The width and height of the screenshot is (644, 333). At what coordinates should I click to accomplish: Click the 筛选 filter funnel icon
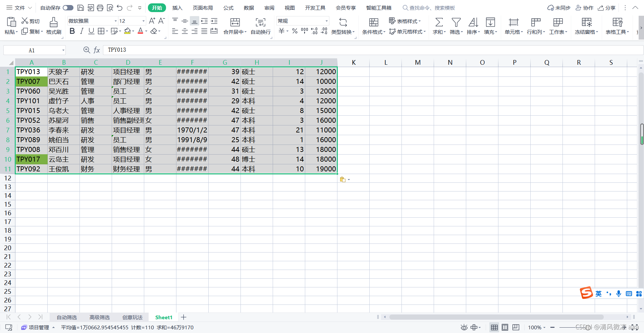click(456, 22)
